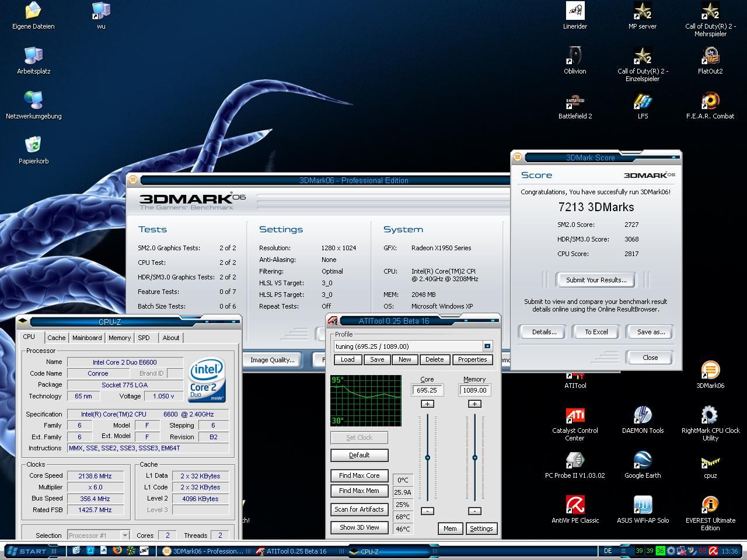Open the Memory tab in CPU-Z
The image size is (747, 560).
point(120,338)
